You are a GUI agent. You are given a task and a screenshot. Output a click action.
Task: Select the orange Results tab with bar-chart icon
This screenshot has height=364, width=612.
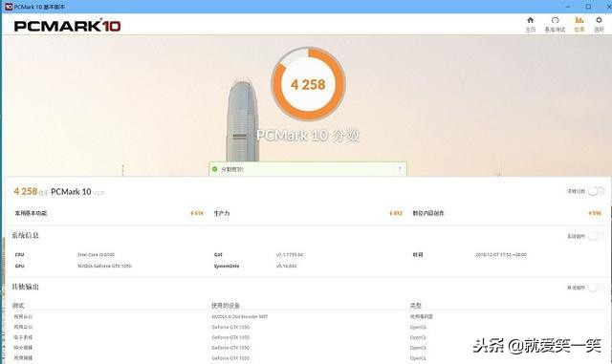pyautogui.click(x=579, y=24)
